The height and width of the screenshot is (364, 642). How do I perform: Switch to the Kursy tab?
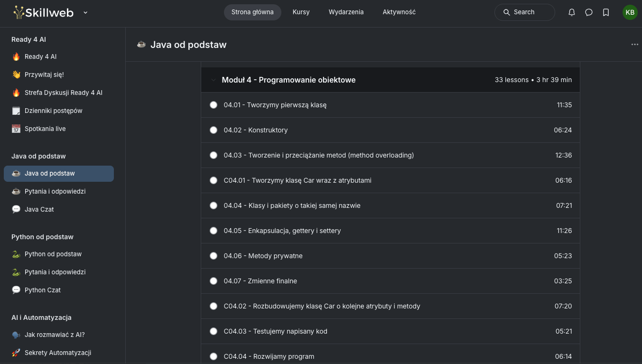click(x=301, y=12)
